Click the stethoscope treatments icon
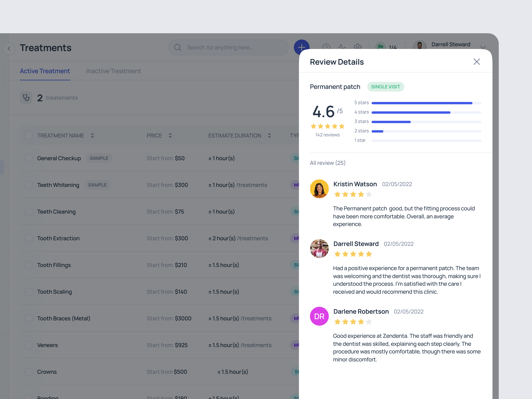 point(26,98)
